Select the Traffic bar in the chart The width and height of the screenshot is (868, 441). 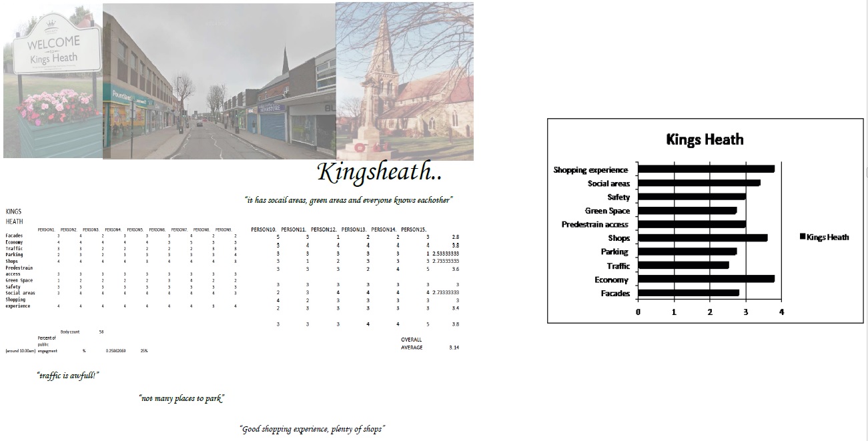(x=683, y=266)
